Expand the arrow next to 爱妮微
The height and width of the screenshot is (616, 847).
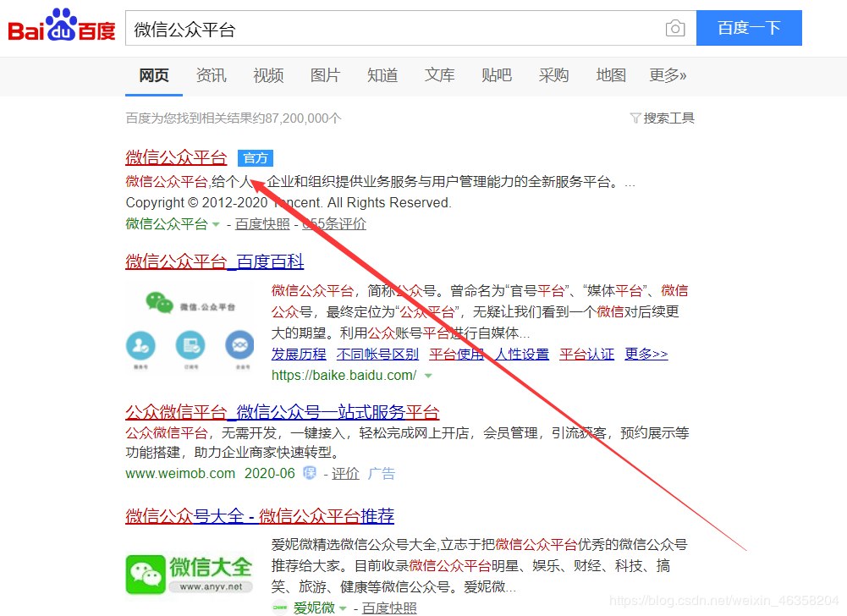(343, 608)
